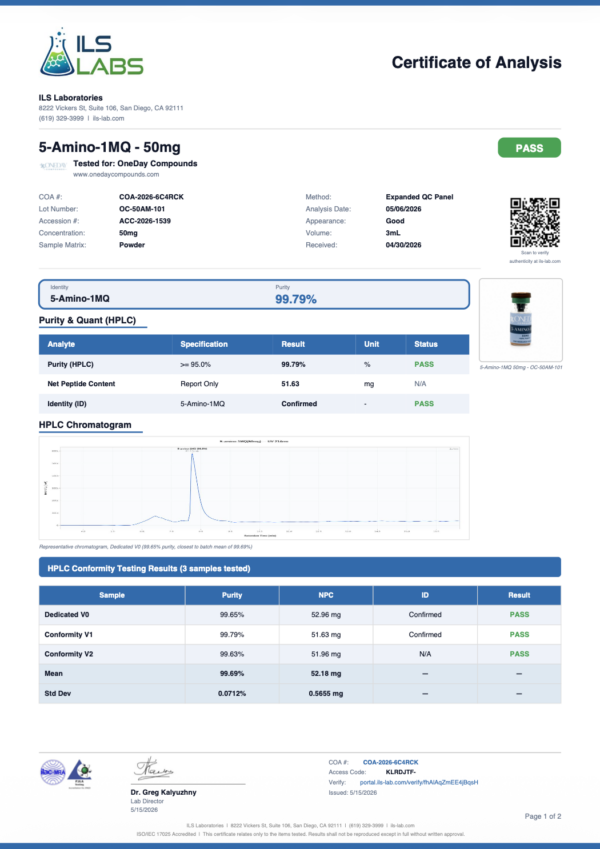Click the HPLC Conformity Testing Results banner

coord(300,567)
